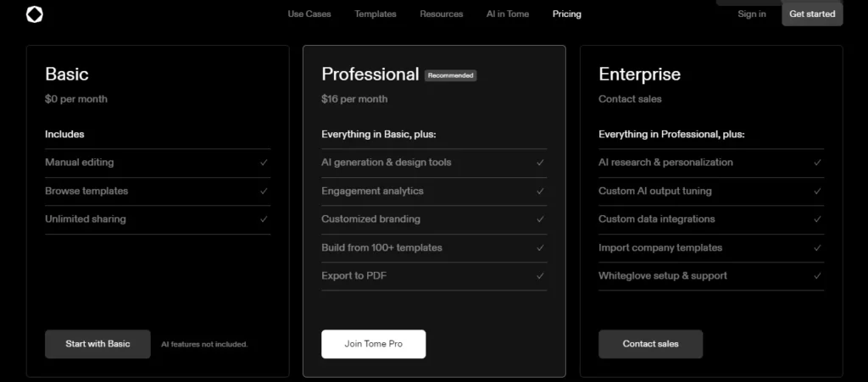Screen dimensions: 868x382
Task: Click the checkmark for Custom AI output tuning
Action: click(x=817, y=191)
